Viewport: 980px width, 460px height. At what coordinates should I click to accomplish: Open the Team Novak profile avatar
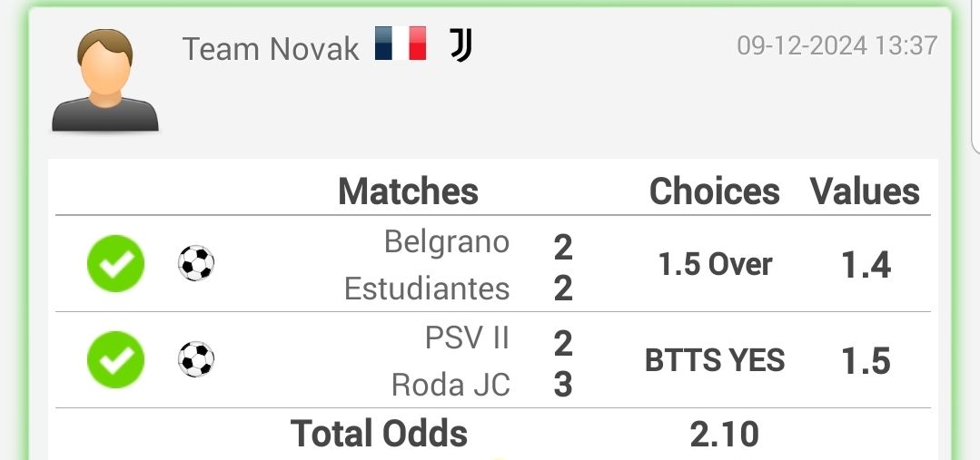click(105, 80)
